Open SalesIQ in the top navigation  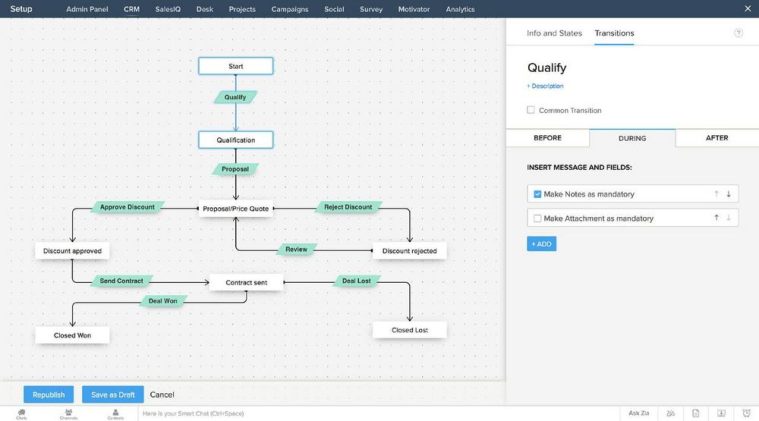(166, 9)
